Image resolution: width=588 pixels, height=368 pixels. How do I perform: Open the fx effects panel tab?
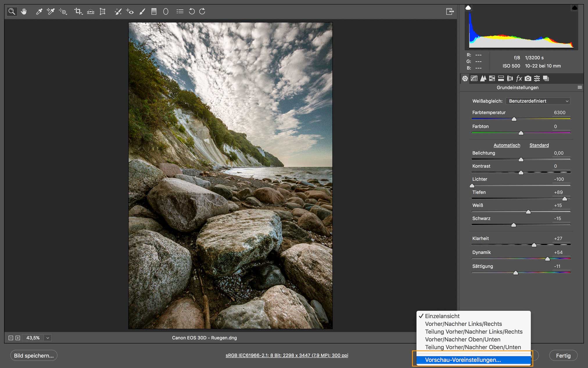click(x=519, y=78)
